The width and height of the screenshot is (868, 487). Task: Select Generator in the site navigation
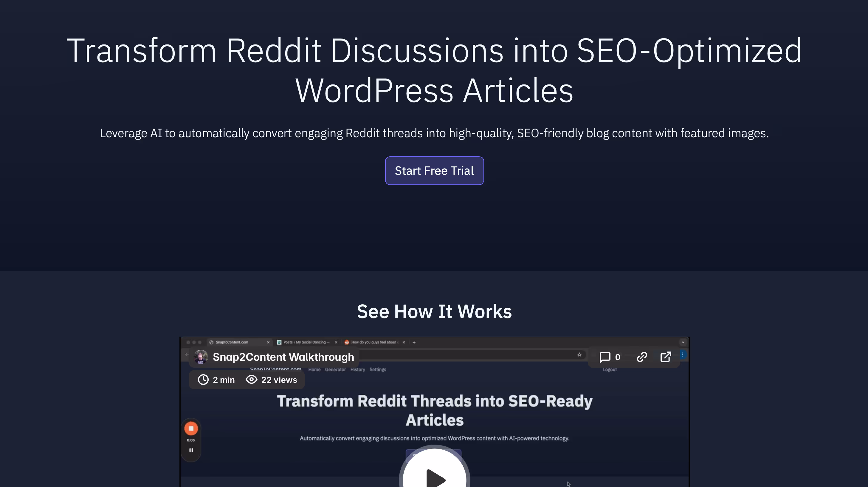click(335, 370)
